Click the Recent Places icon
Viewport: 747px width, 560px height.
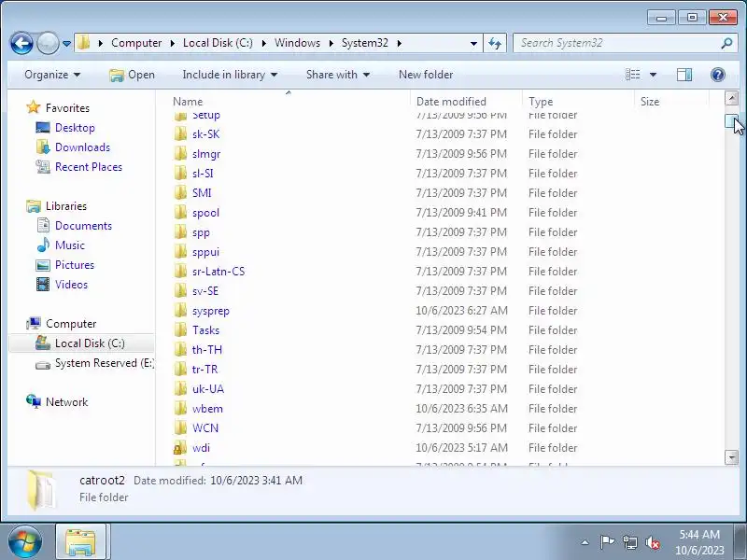[x=43, y=167]
